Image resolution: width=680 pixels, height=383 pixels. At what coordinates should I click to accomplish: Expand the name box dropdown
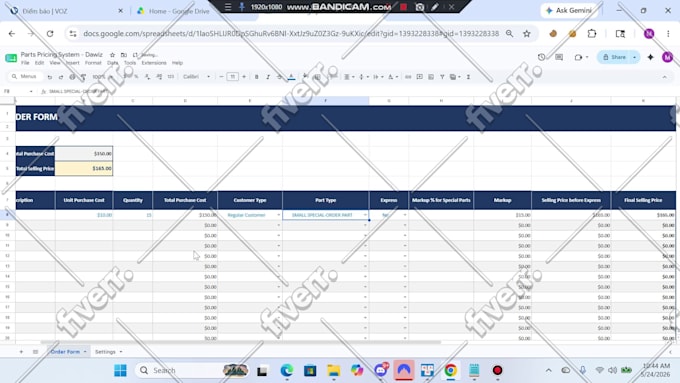31,92
